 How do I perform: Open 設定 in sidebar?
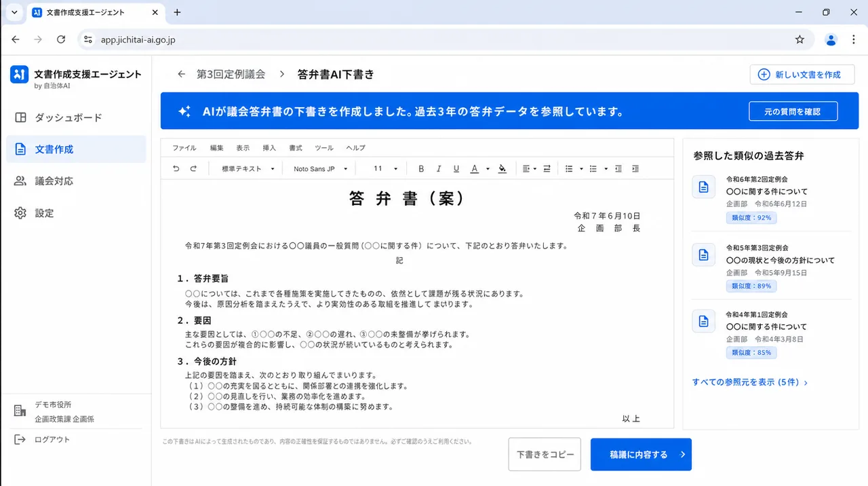76,213
